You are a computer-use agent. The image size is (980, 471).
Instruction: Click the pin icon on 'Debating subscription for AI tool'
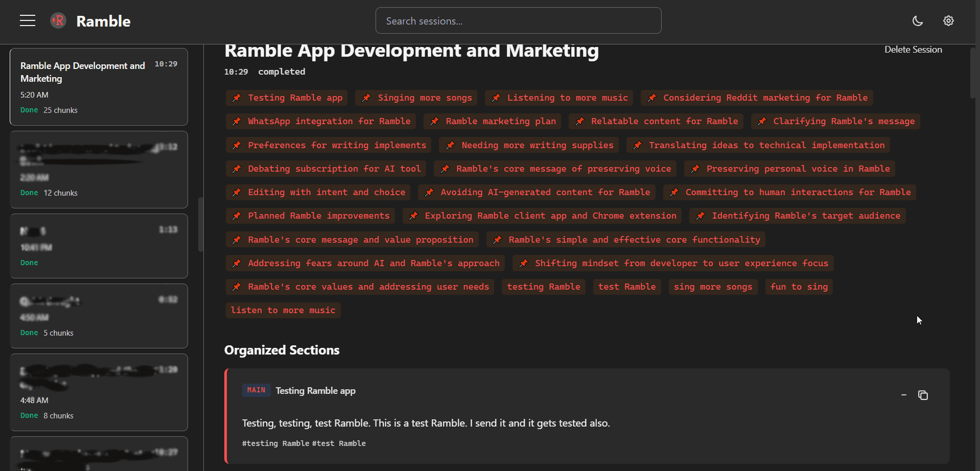237,169
